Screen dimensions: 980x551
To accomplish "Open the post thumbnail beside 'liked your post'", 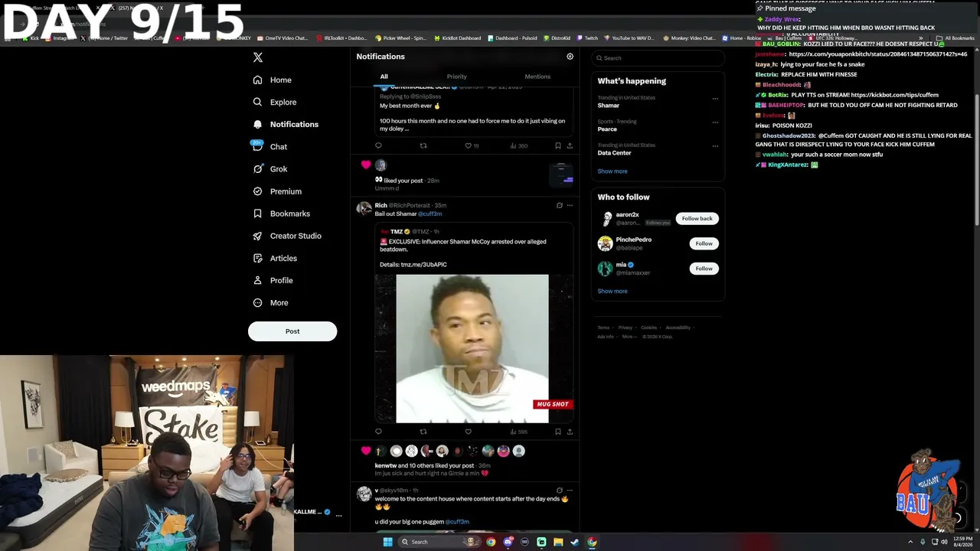I will coord(562,175).
